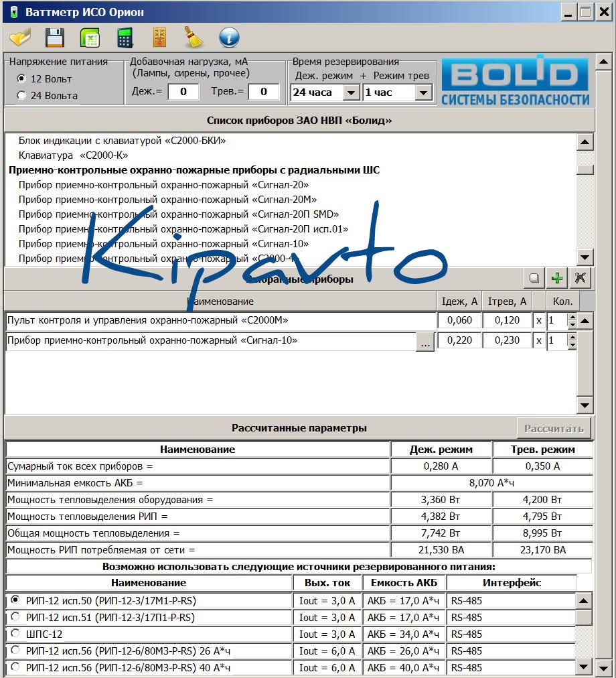616x678 pixels.
Task: Click the Трев. additional load field
Action: pyautogui.click(x=264, y=92)
